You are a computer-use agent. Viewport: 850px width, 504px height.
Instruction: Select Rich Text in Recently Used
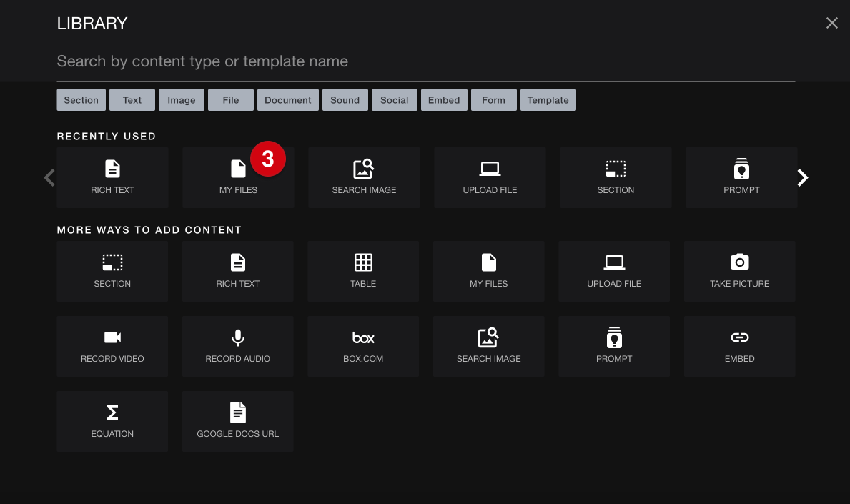coord(112,178)
